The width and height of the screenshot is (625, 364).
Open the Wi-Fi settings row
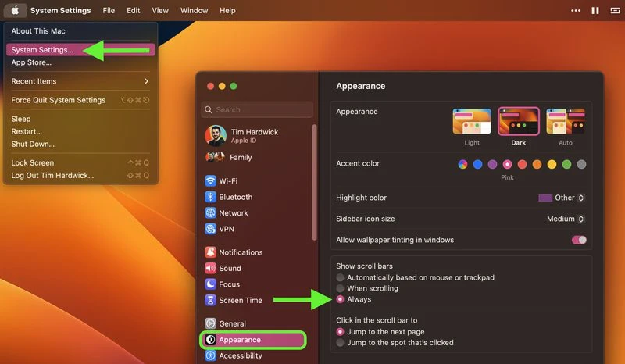[x=256, y=181]
